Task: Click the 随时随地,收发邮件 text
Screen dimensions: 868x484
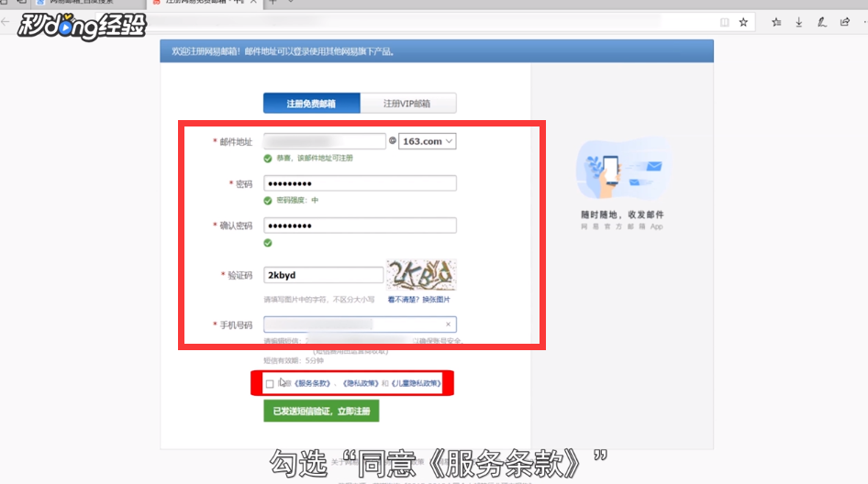Action: (x=622, y=214)
